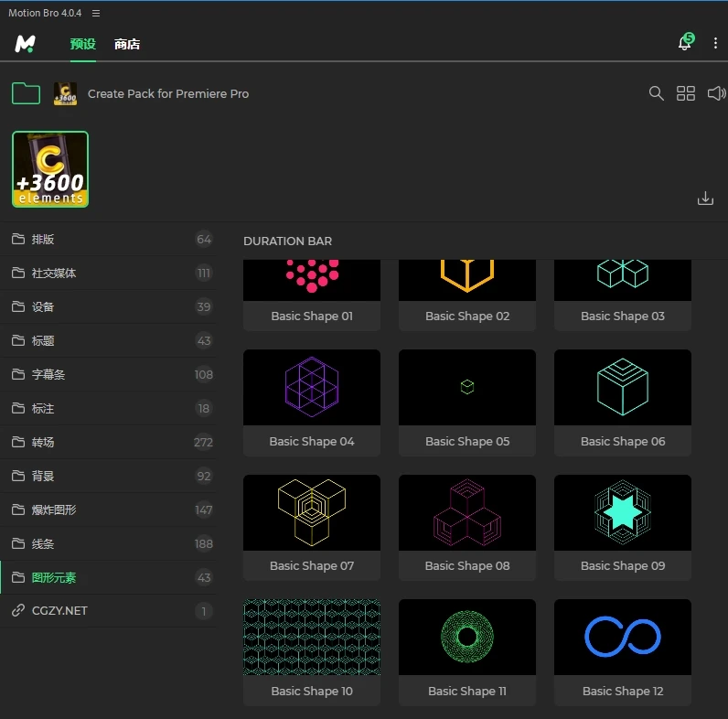Switch to the 商店 tab
Viewport: 728px width, 719px height.
[127, 44]
